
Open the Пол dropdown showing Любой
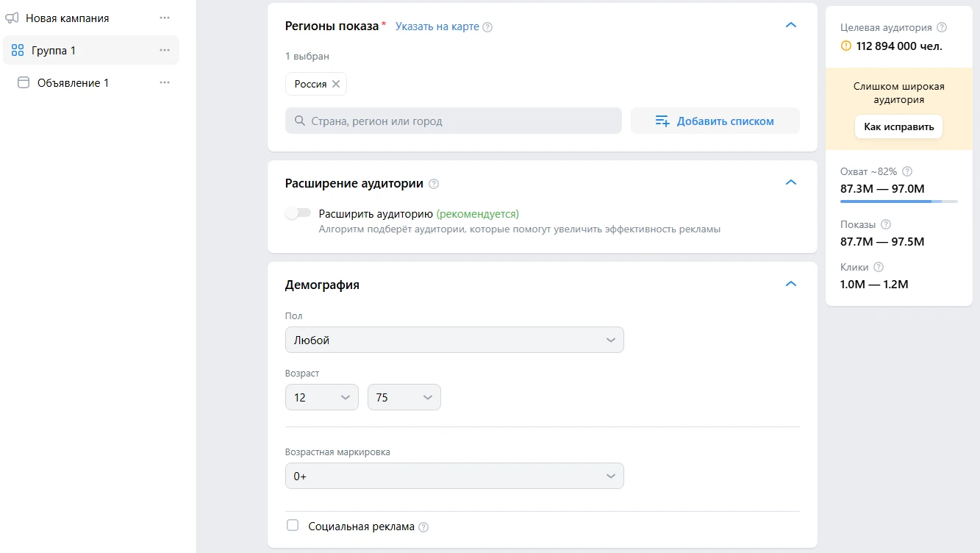tap(454, 340)
